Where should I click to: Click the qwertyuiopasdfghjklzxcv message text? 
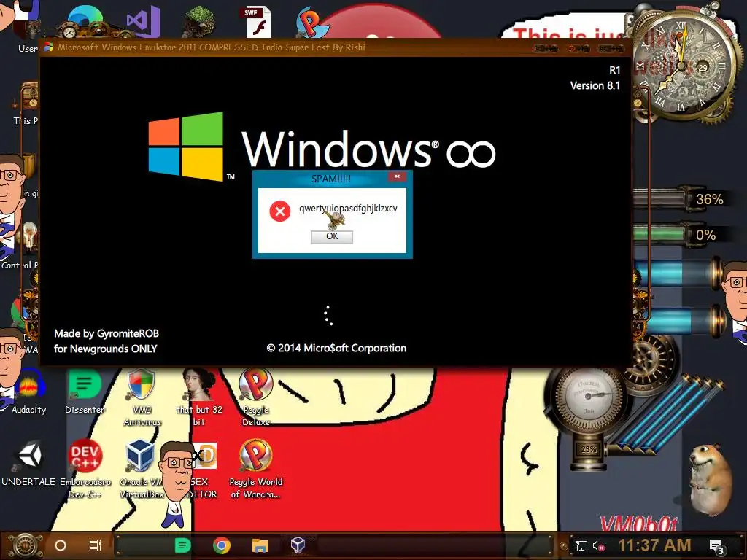[x=348, y=208]
